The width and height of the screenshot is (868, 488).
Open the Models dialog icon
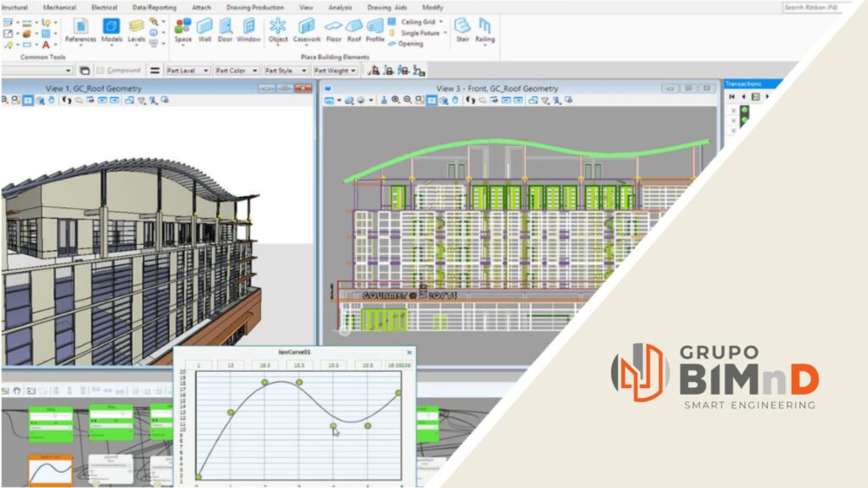(111, 29)
